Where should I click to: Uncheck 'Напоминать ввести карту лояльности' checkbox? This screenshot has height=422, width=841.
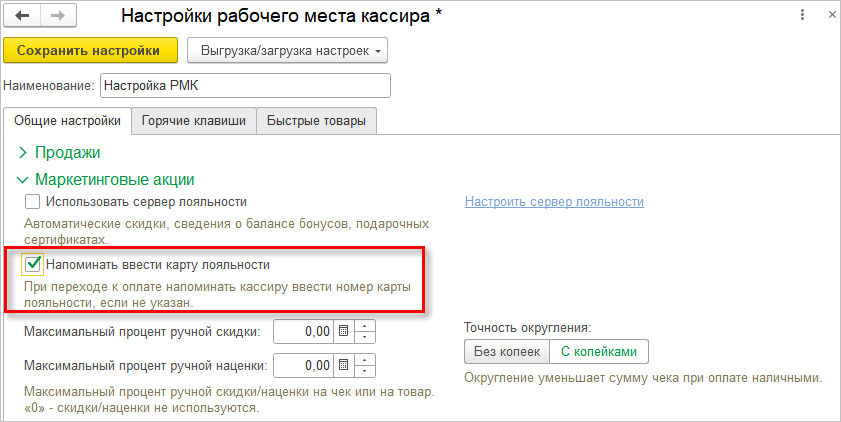(33, 264)
